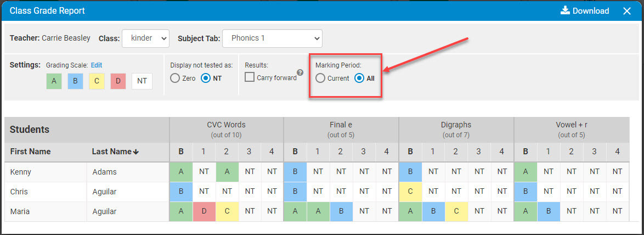Click the Download icon in header

pos(565,10)
